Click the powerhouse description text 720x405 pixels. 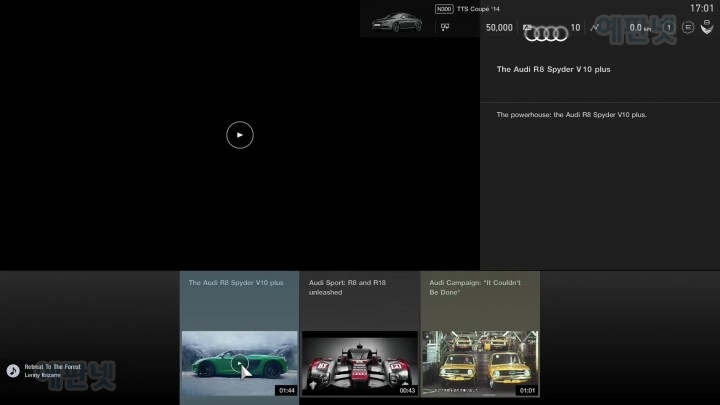[x=571, y=115]
